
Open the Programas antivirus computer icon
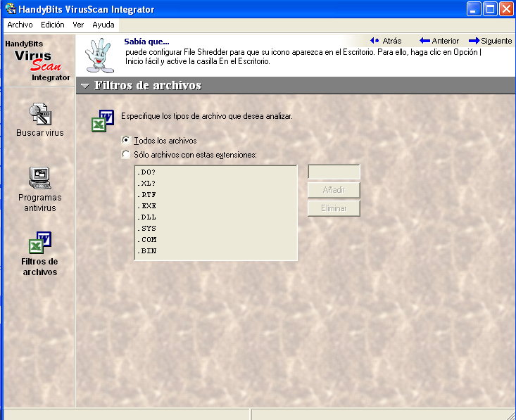click(x=40, y=178)
